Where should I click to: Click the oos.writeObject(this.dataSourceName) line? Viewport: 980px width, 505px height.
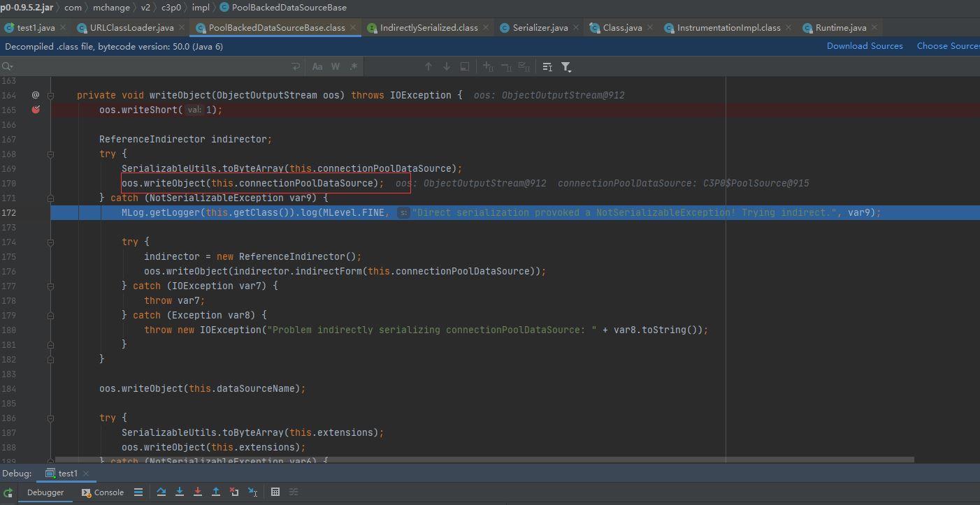pos(202,388)
